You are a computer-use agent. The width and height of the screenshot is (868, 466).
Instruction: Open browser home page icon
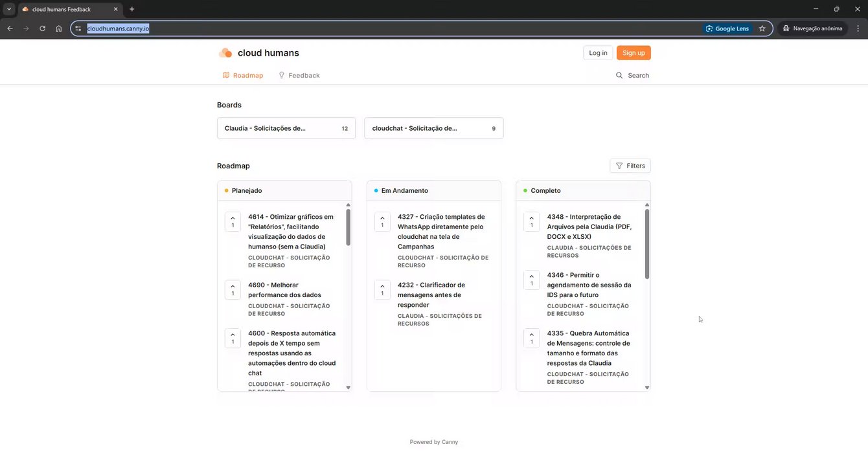click(59, 28)
